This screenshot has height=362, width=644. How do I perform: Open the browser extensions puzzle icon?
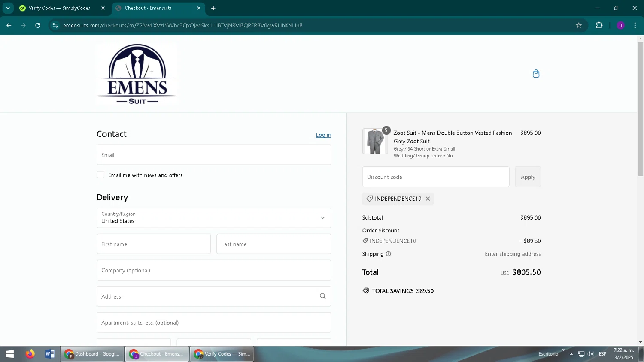click(599, 25)
